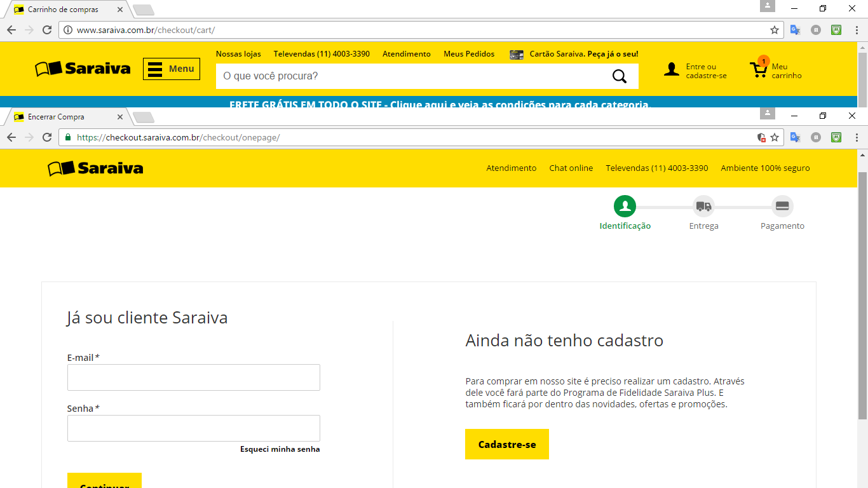Image resolution: width=868 pixels, height=488 pixels.
Task: Open 'Meus Pedidos' link
Action: [469, 54]
